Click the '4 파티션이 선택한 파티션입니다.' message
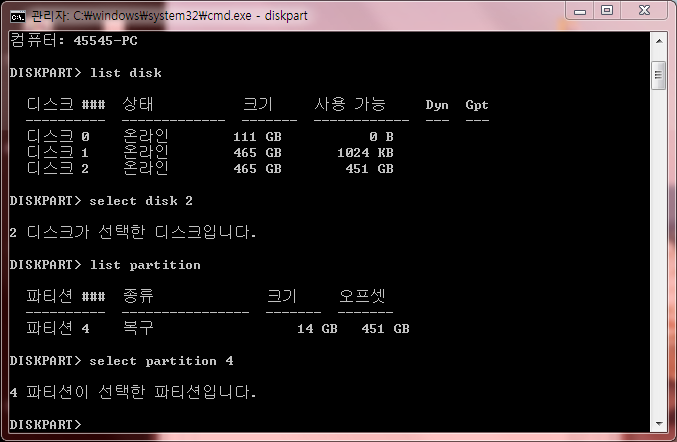 [133, 392]
